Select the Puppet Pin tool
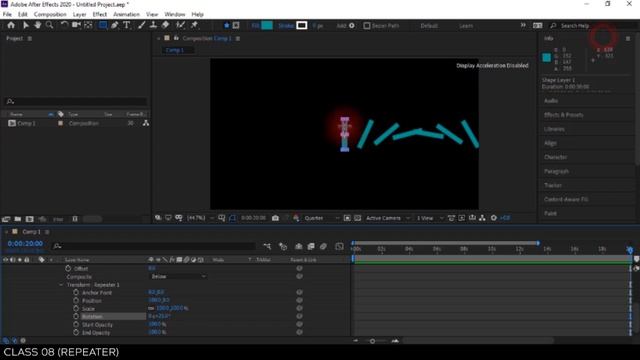Viewport: 640px width, 360px height. 194,25
